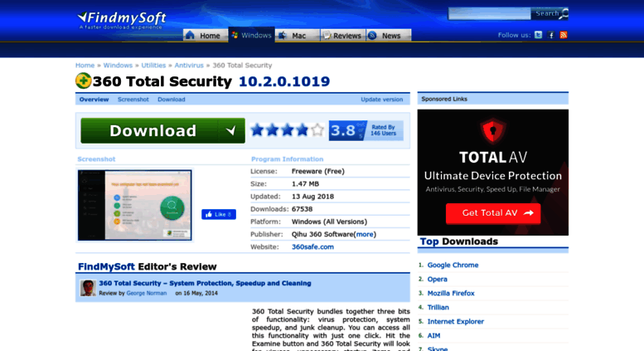Open the Windows breadcrumb link

tap(118, 66)
